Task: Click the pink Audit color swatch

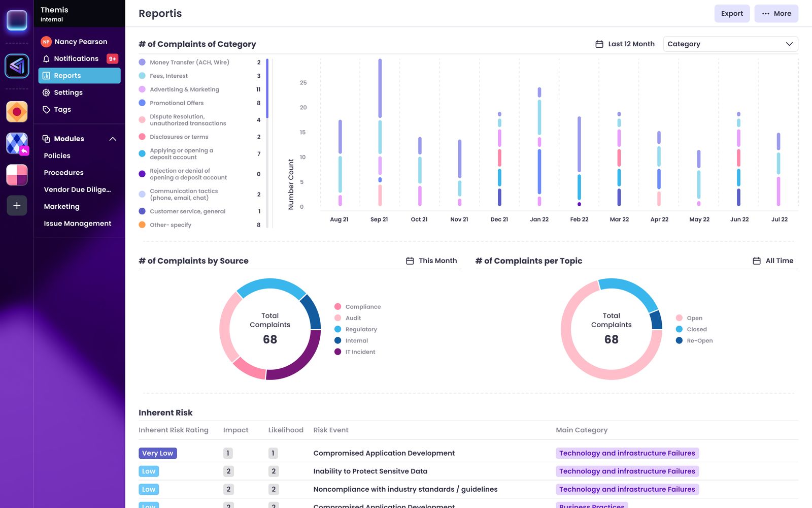Action: pyautogui.click(x=337, y=317)
